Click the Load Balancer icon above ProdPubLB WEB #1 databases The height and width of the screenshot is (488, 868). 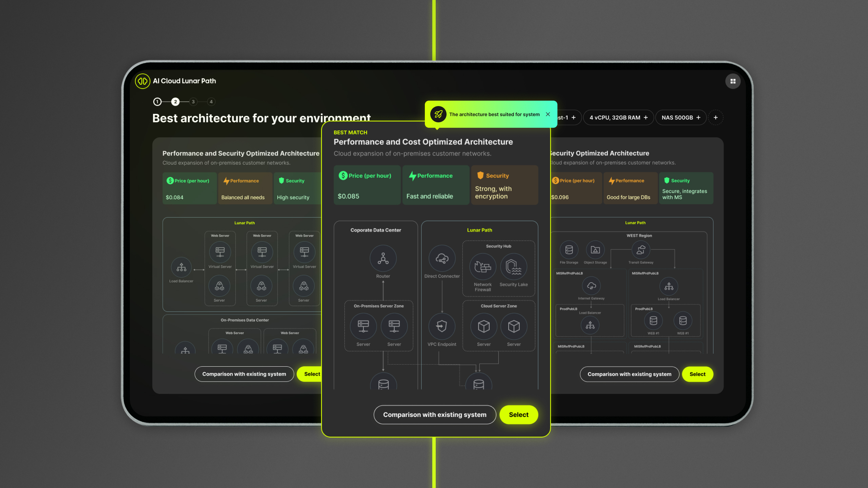coord(669,287)
